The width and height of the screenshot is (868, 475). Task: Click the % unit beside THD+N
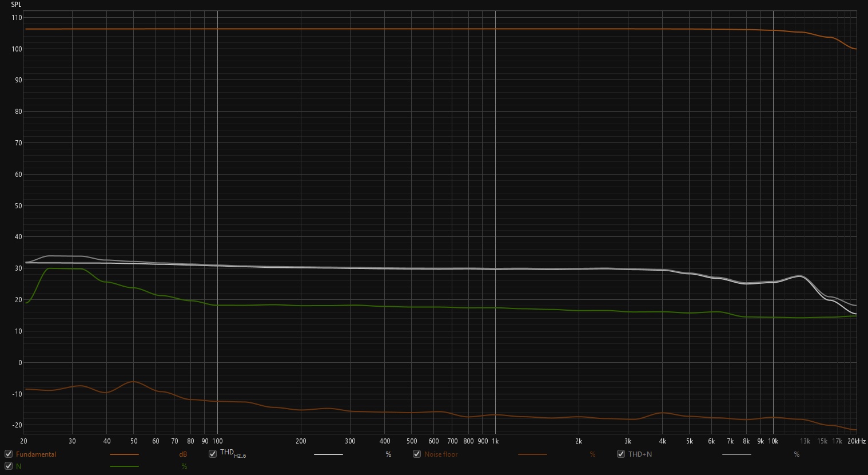coord(797,454)
